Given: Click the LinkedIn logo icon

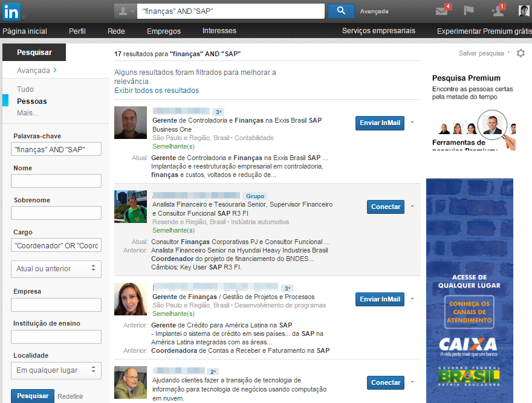Looking at the screenshot, I should (x=11, y=11).
